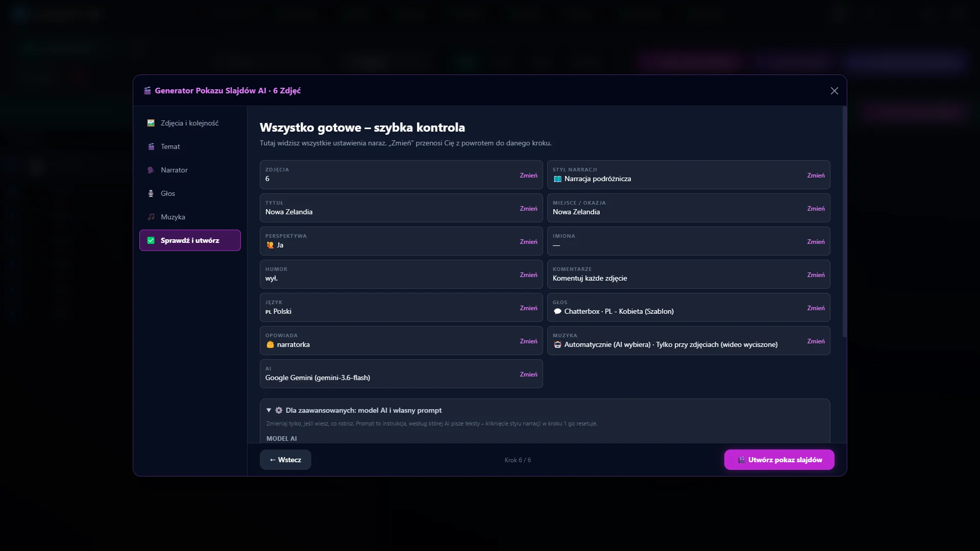Click the photos icon beside Zdjęcia i kolejność
The height and width of the screenshot is (551, 980).
point(151,123)
